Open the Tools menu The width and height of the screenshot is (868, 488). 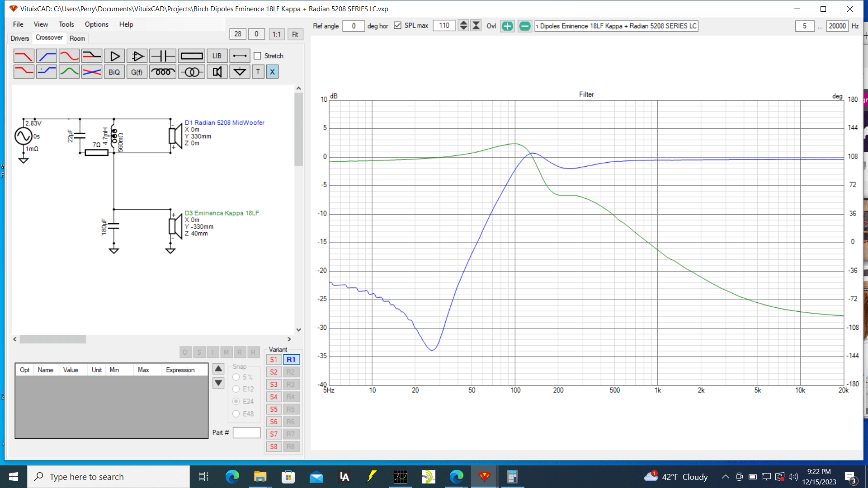point(66,24)
